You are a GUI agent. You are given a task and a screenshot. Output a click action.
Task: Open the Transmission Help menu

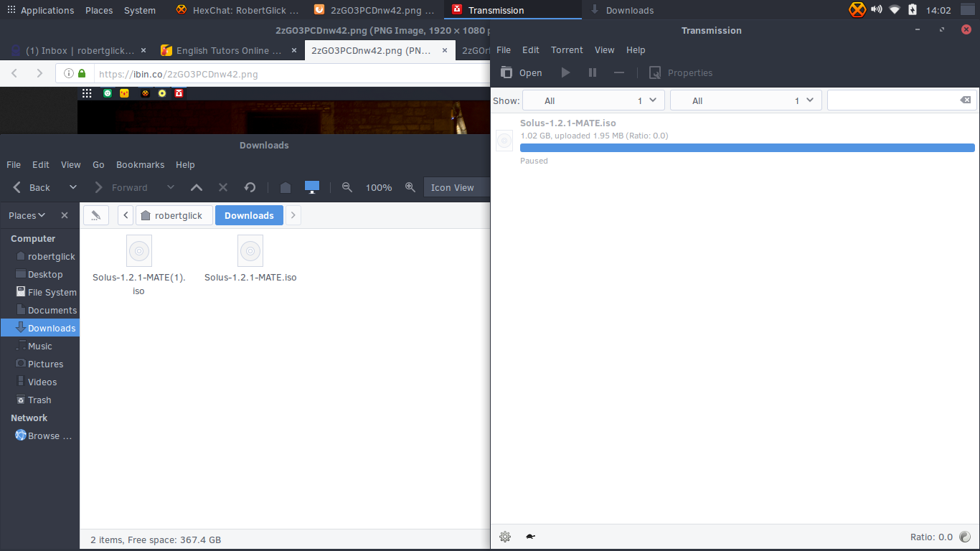636,50
